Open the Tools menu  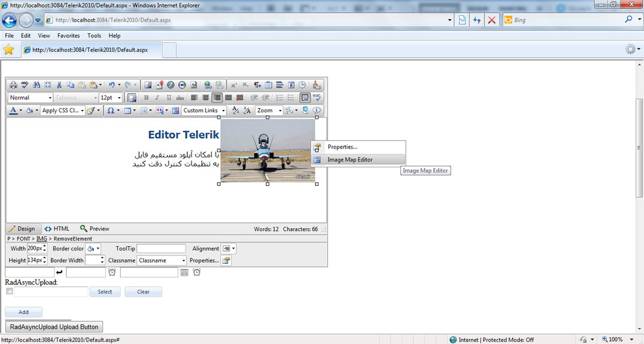point(94,36)
